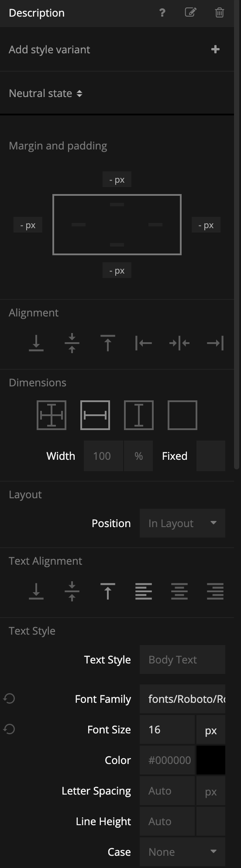
Task: Click the edit Description pencil icon
Action: pos(190,12)
